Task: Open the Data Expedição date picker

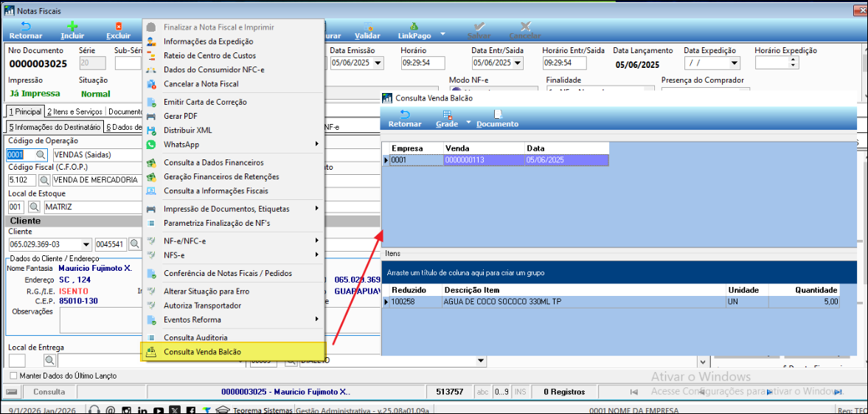Action: (732, 63)
